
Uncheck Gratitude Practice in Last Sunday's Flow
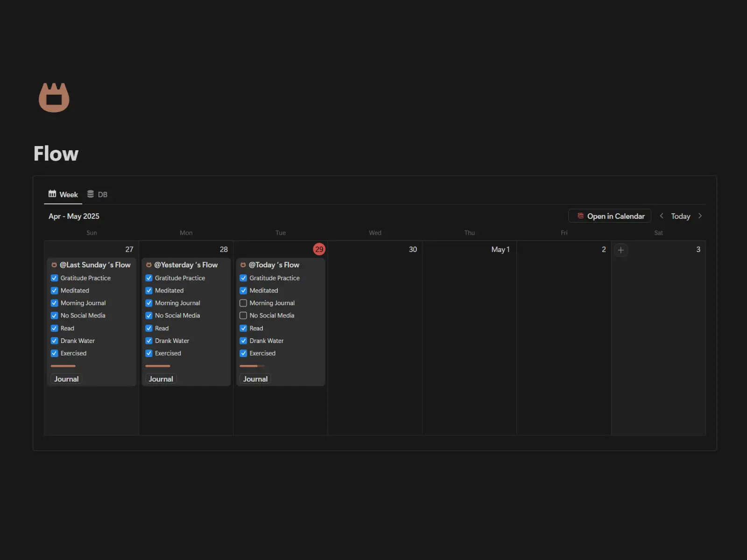pyautogui.click(x=54, y=278)
